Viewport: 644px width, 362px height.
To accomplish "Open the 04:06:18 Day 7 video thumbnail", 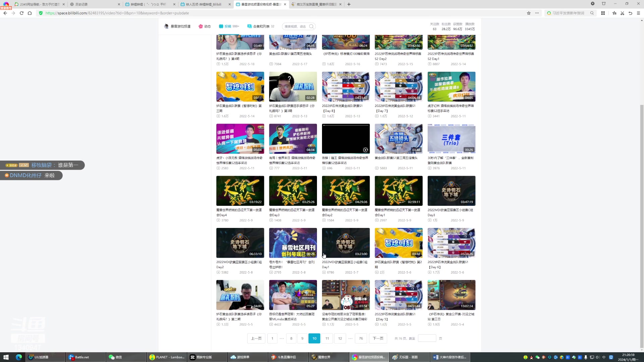I will coord(398,86).
